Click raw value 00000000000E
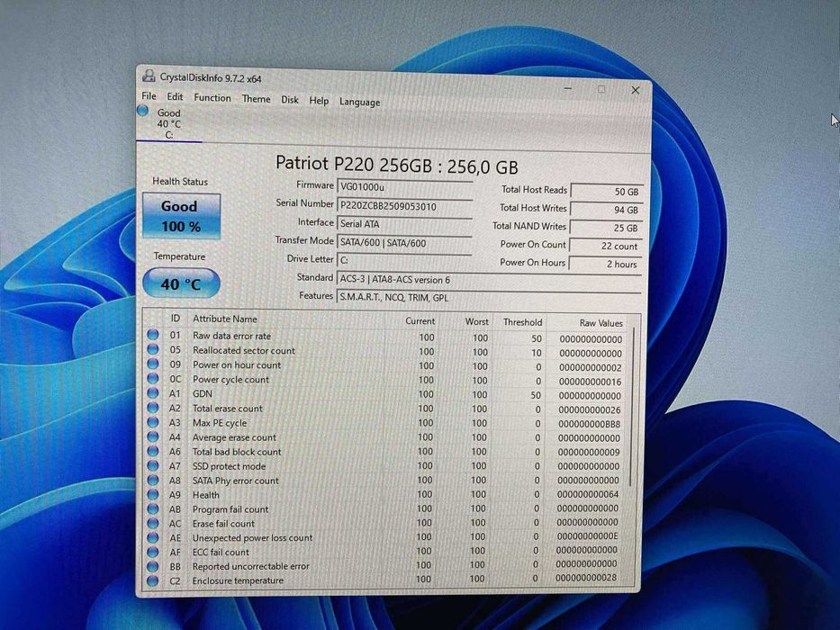840x630 pixels. coord(587,536)
